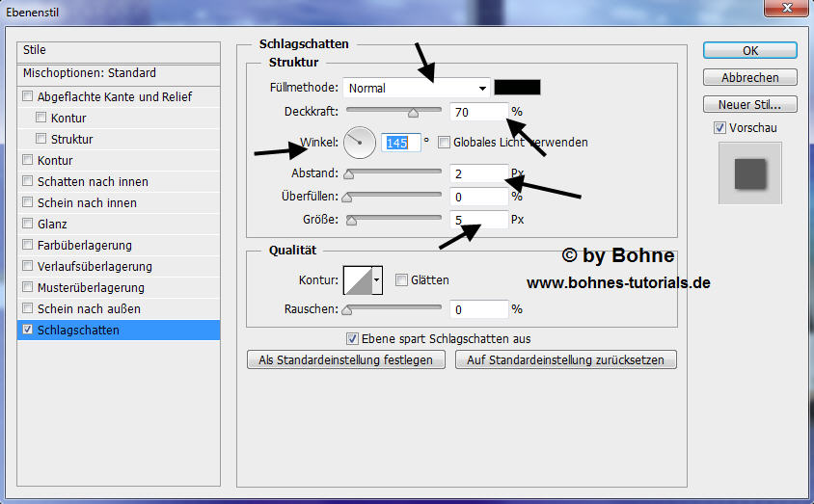This screenshot has width=814, height=504.
Task: Select Schein nach außen style entry
Action: pyautogui.click(x=89, y=309)
